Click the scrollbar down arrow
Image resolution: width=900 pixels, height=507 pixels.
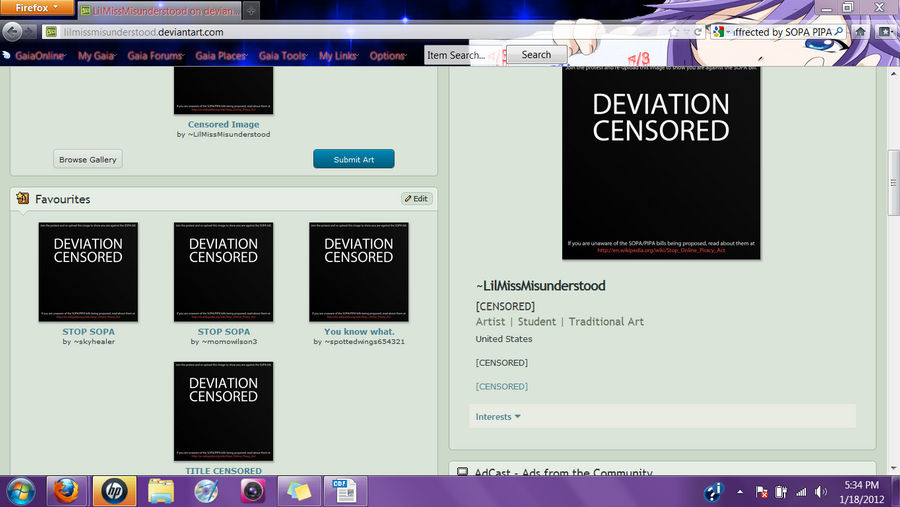pyautogui.click(x=893, y=468)
